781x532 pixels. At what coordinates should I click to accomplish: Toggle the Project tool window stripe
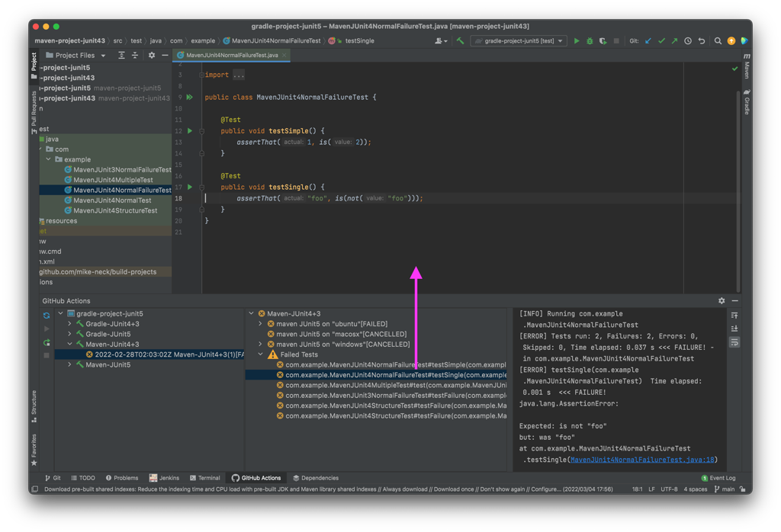tap(34, 66)
